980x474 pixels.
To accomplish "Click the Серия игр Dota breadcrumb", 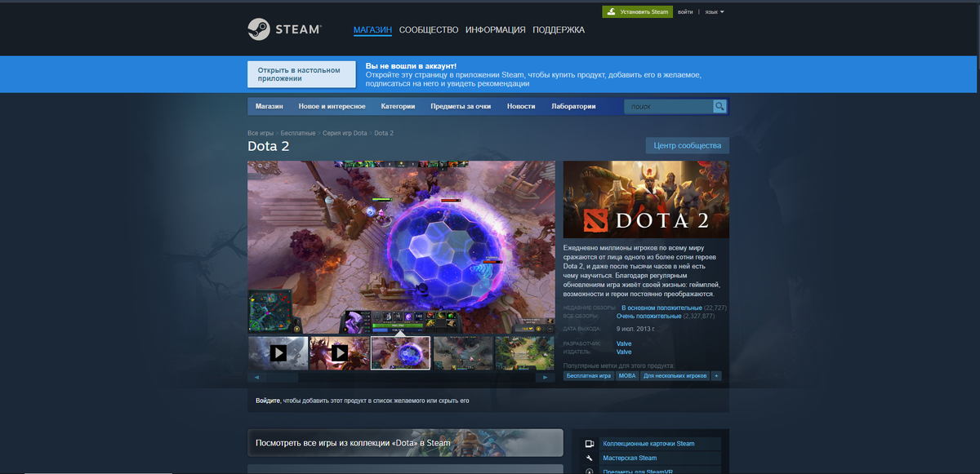I will coord(345,133).
